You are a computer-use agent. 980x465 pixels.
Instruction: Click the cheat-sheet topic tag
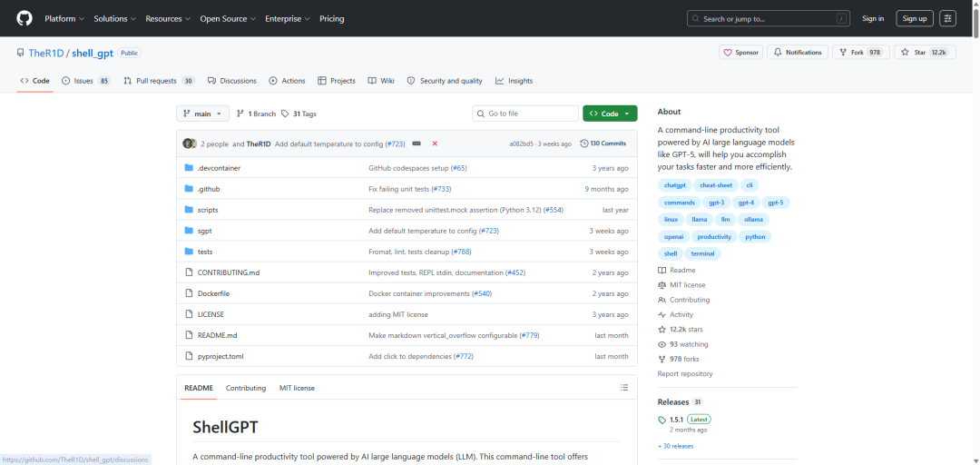(x=716, y=185)
